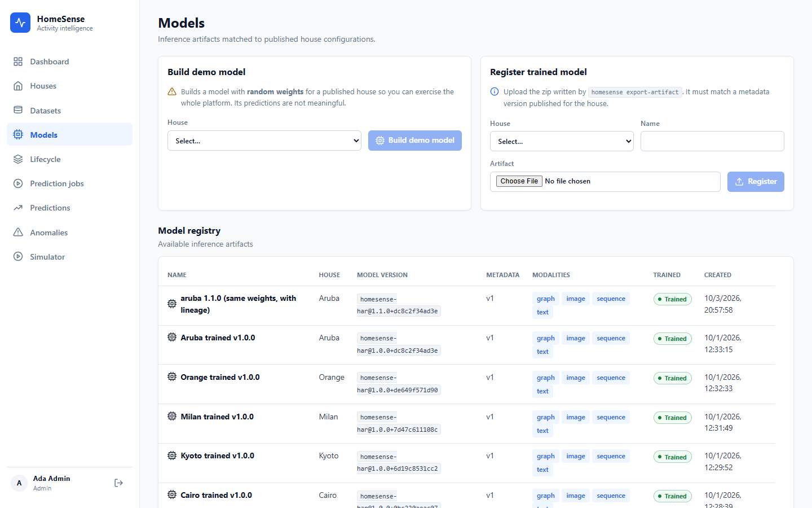Click the Lifecycle layers icon

coord(18,159)
